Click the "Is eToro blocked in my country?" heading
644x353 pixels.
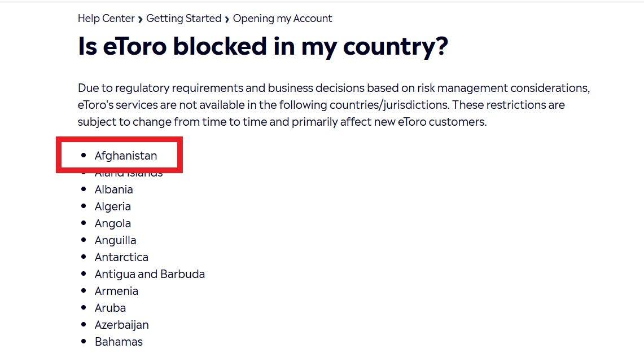262,46
